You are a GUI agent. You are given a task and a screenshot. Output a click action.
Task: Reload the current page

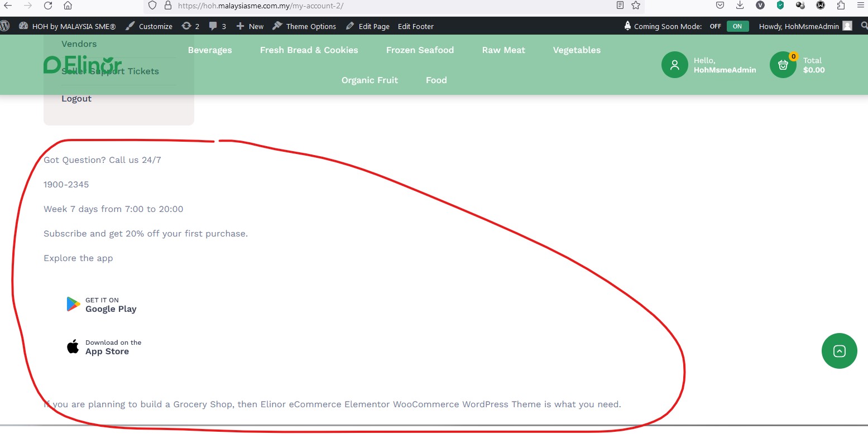(x=48, y=5)
